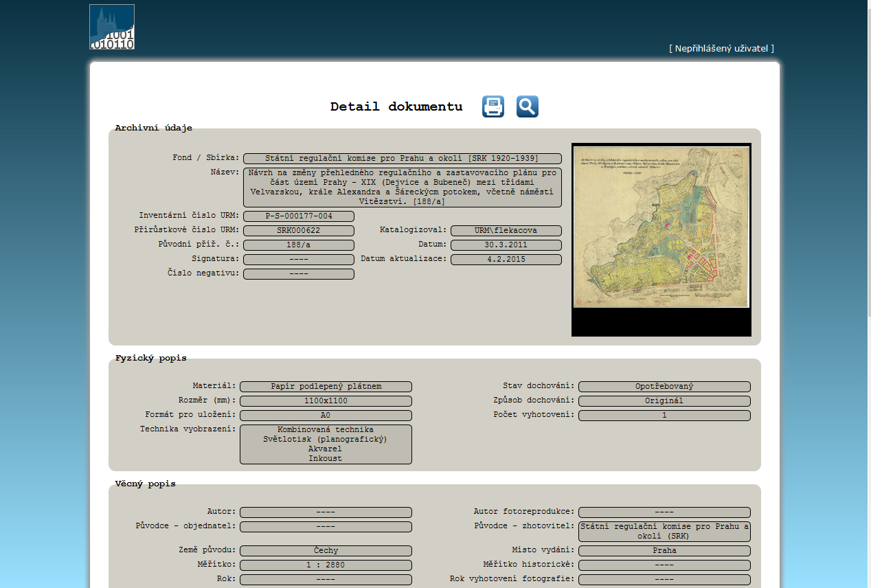Click the Nepřihlášený uživatel login link
The width and height of the screenshot is (871, 588).
click(x=721, y=48)
